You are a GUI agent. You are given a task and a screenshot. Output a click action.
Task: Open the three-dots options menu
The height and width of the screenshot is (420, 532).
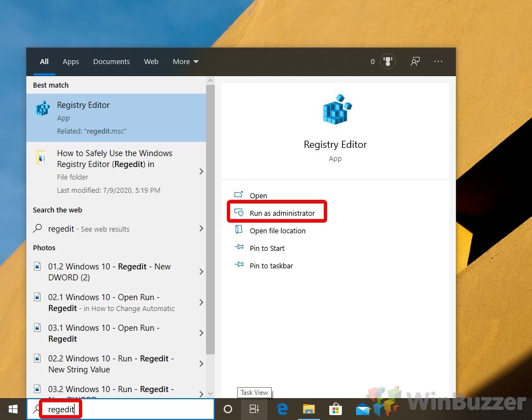coord(438,61)
